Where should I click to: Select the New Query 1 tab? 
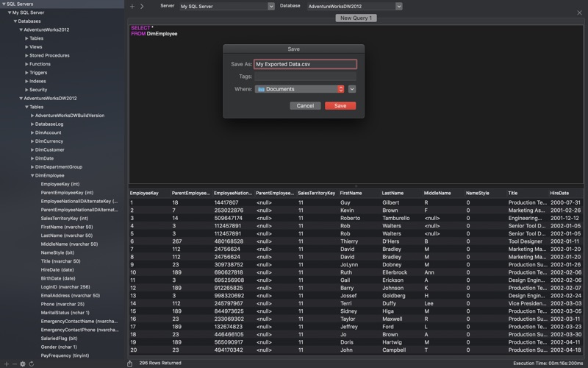356,18
